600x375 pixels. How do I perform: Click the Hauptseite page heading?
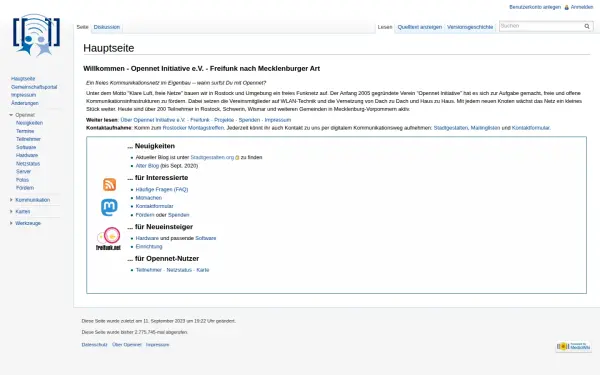click(x=109, y=48)
